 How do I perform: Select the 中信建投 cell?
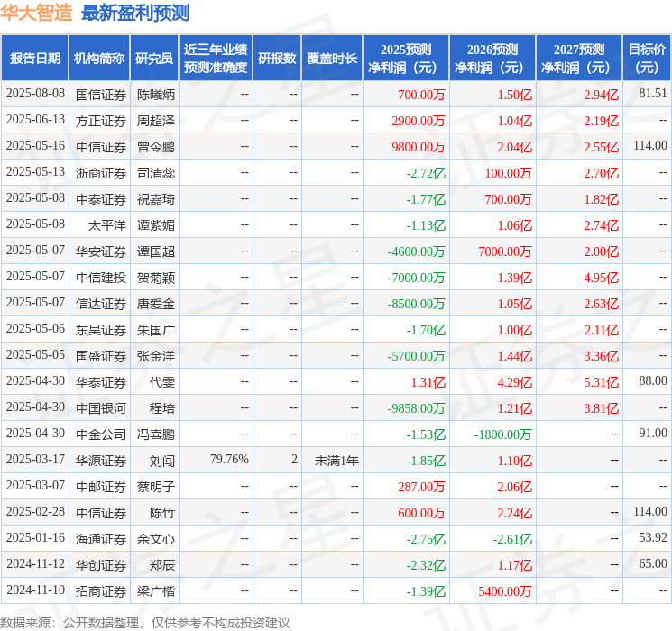coord(101,278)
